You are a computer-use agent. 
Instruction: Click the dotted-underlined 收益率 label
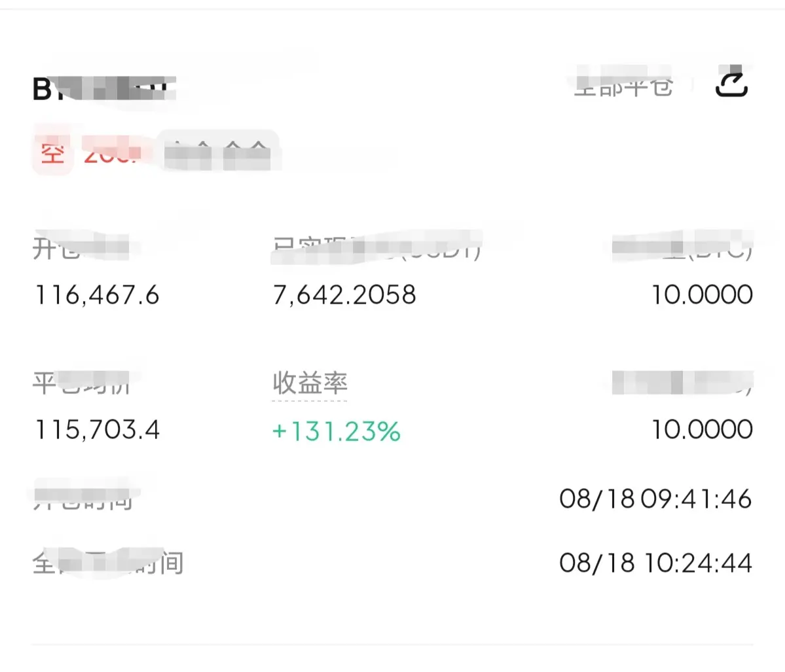[310, 383]
